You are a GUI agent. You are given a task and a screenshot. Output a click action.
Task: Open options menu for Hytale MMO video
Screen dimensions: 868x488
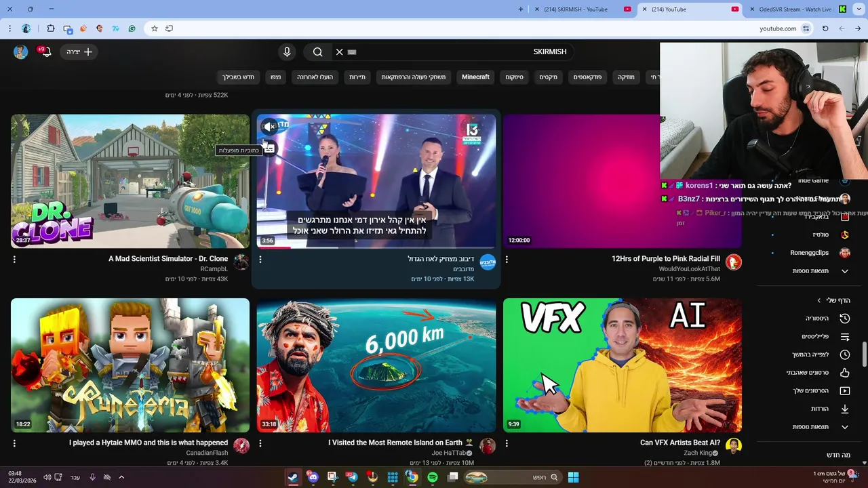point(14,443)
